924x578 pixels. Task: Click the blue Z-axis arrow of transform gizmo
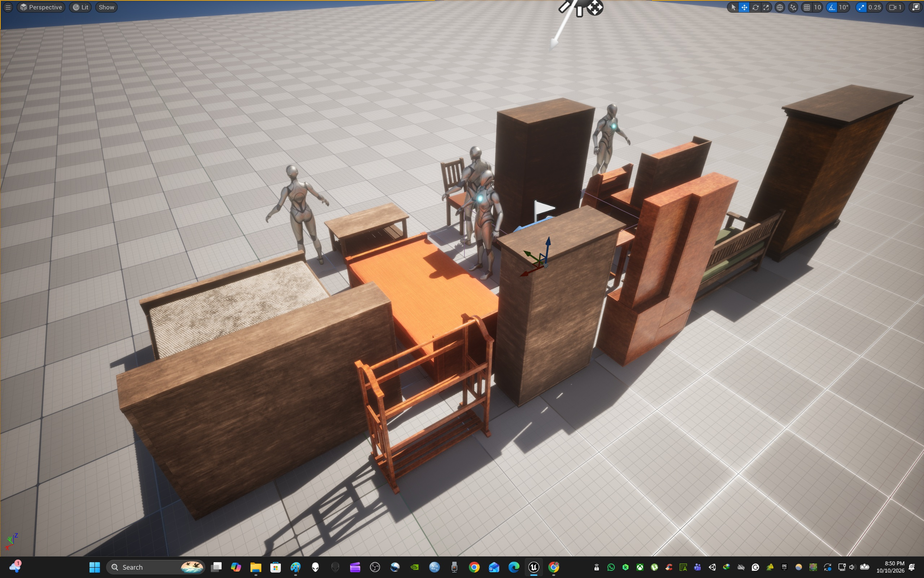(x=548, y=247)
